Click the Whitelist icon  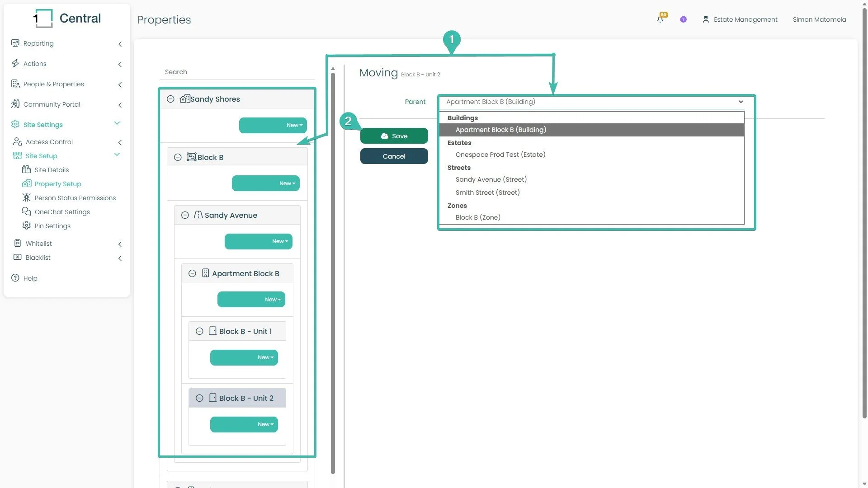[x=18, y=244]
